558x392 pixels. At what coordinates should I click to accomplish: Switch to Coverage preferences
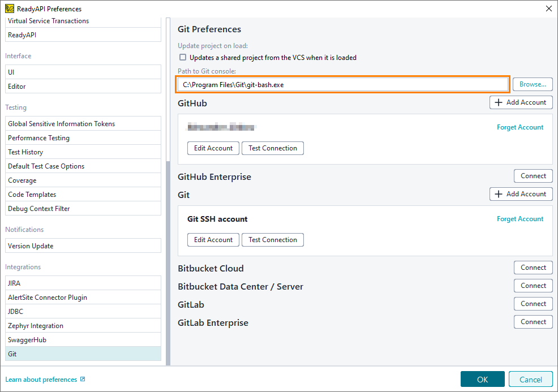coord(83,180)
